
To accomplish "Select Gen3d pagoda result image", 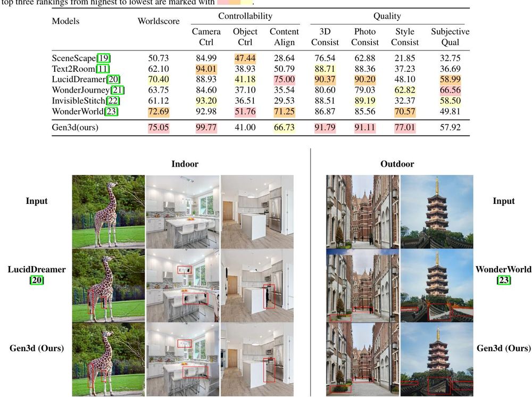I will pyautogui.click(x=437, y=359).
